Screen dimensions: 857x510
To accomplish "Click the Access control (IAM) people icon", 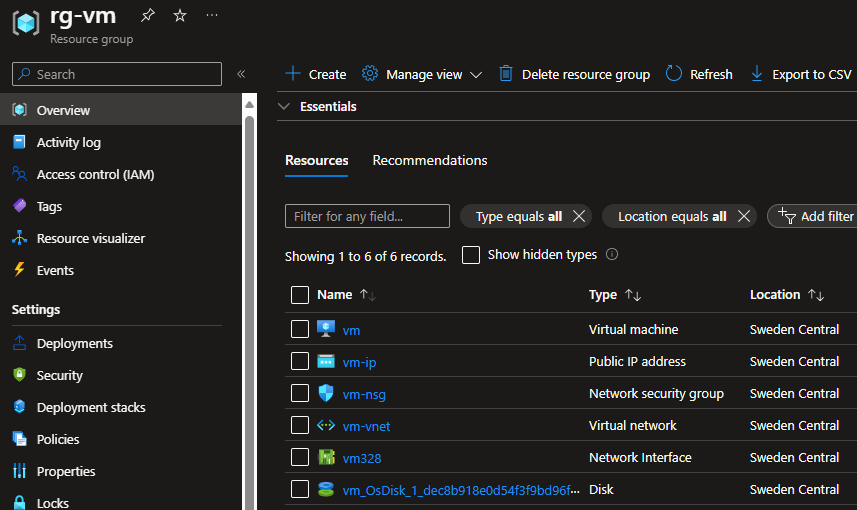I will coord(19,174).
